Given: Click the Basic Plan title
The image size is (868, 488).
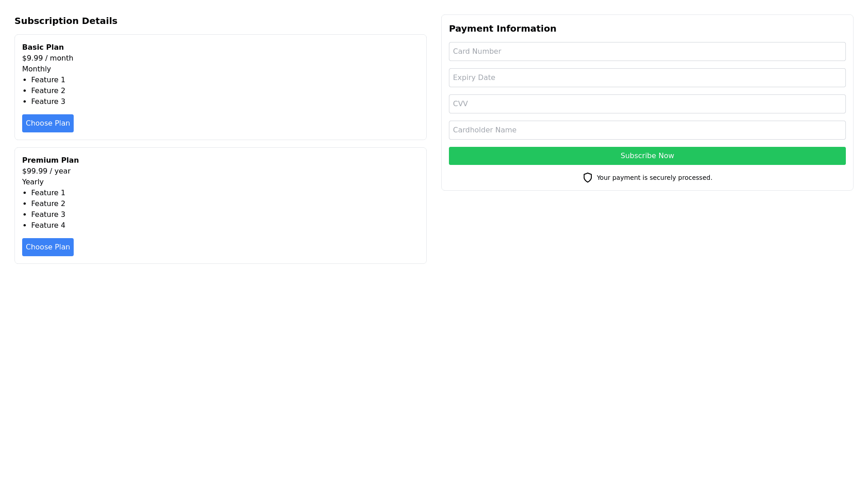Looking at the screenshot, I should 43,47.
